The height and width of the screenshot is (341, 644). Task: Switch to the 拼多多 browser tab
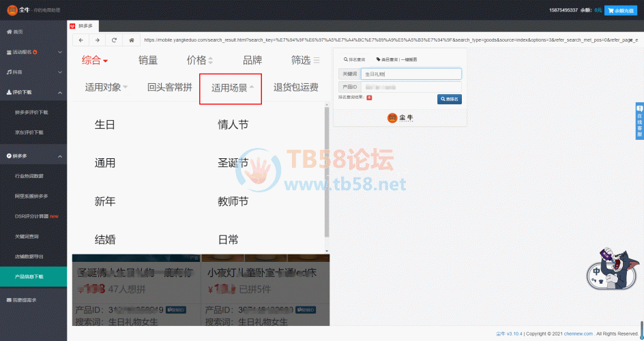click(83, 26)
